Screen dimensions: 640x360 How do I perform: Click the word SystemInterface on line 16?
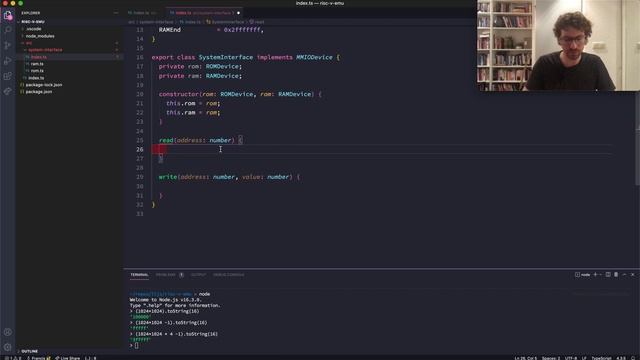coord(226,57)
